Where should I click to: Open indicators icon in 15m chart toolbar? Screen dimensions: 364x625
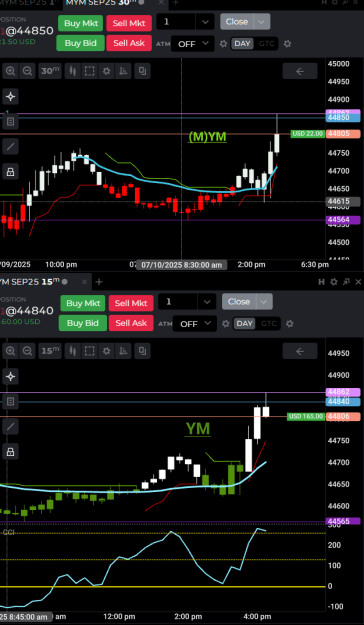124,351
